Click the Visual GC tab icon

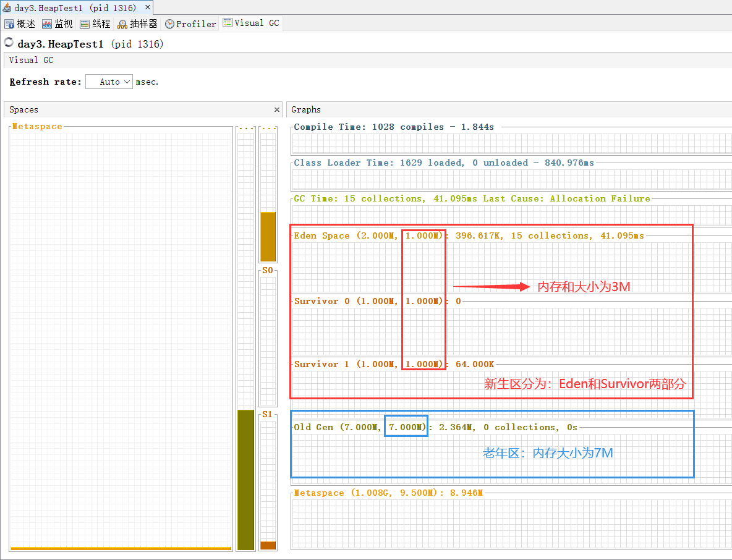pos(228,22)
